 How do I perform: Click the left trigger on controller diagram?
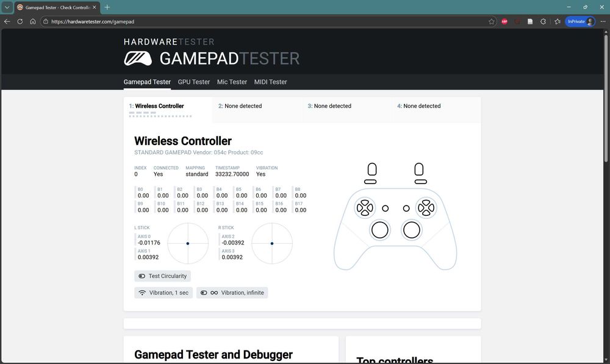pyautogui.click(x=372, y=170)
